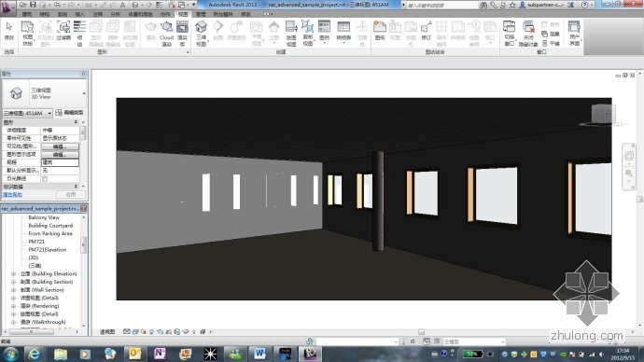Open the 3D view 451AM instance dropdown
This screenshot has width=644, height=362.
pos(27,113)
